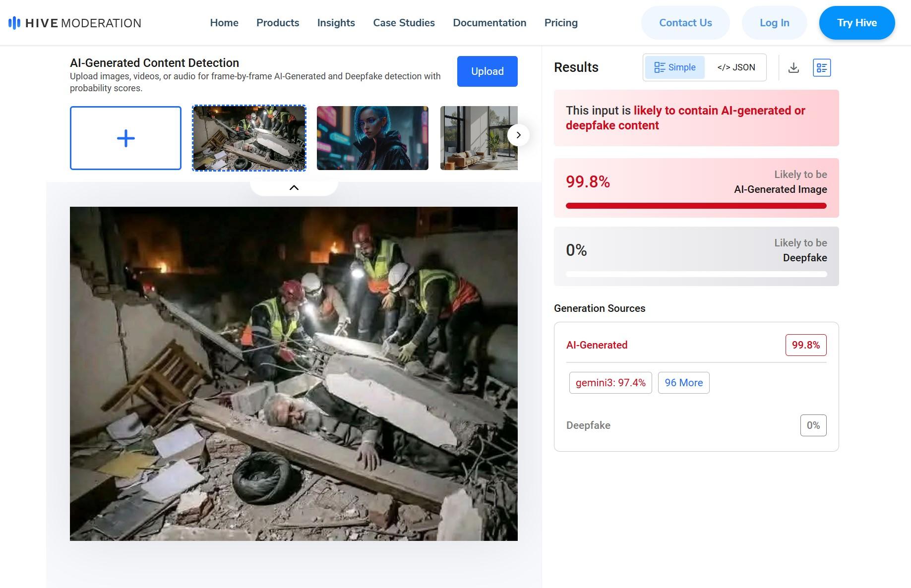Toggle the results list view icon

822,67
